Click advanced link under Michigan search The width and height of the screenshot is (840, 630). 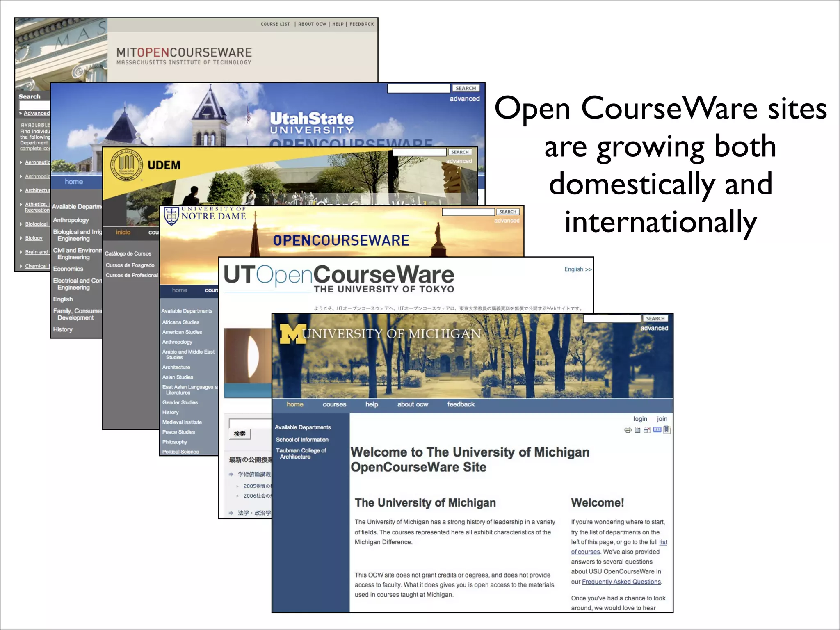pyautogui.click(x=654, y=328)
